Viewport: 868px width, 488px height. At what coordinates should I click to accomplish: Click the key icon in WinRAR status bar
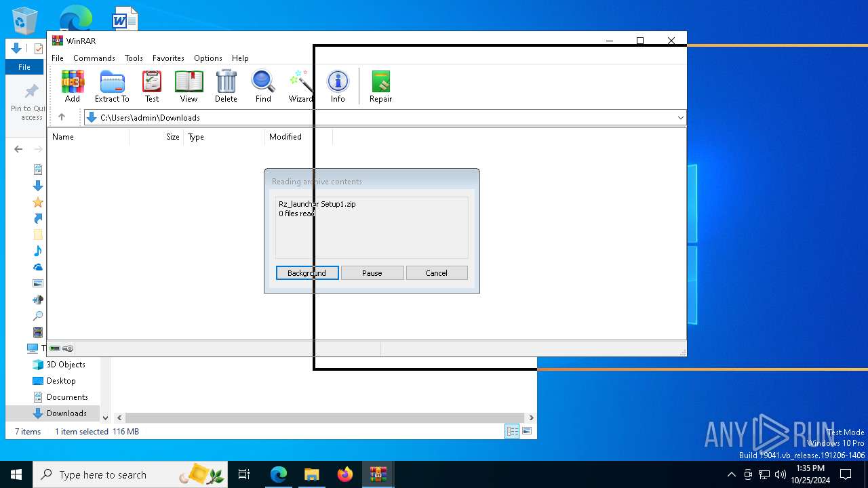click(x=68, y=348)
